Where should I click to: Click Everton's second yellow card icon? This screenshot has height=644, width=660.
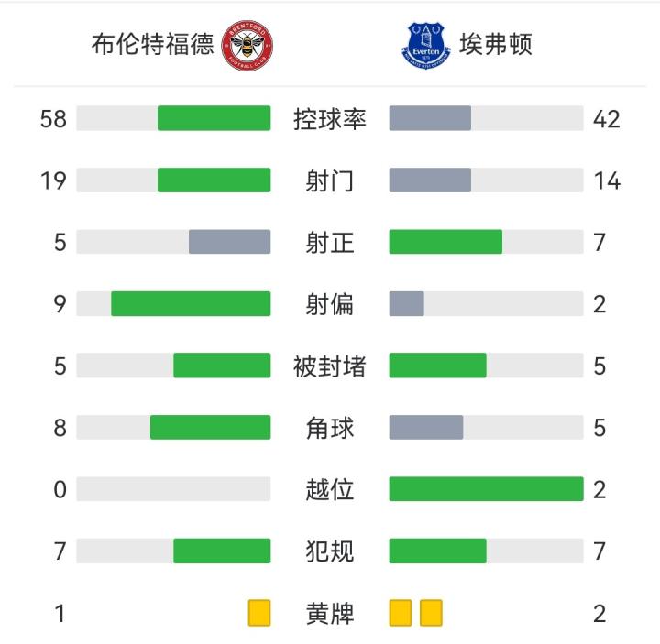click(431, 613)
